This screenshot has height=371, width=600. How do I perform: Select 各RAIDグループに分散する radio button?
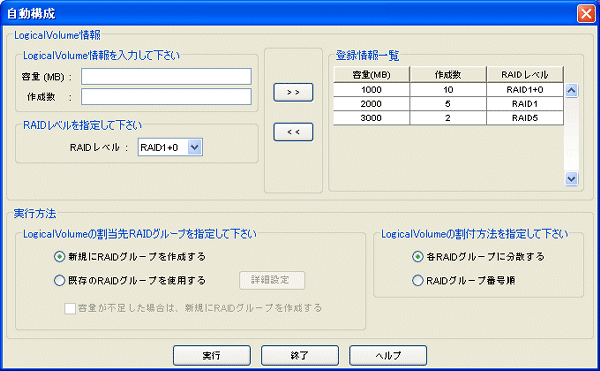pos(417,257)
